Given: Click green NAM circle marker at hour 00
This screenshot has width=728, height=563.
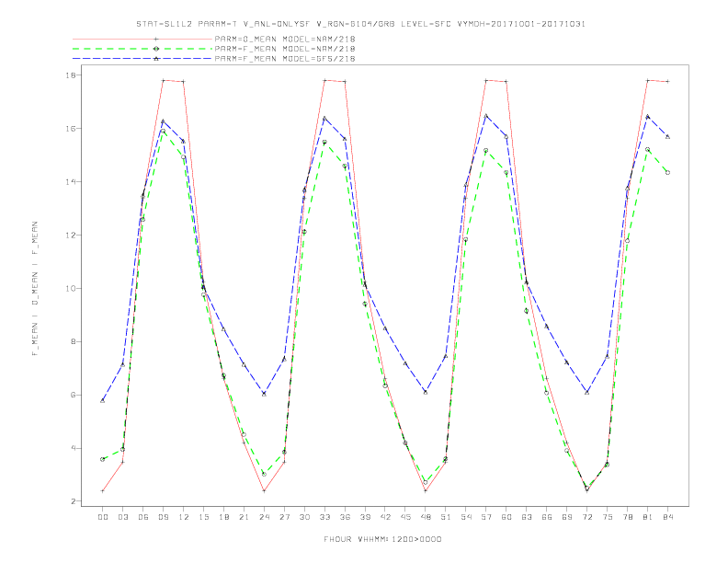Looking at the screenshot, I should tap(103, 459).
